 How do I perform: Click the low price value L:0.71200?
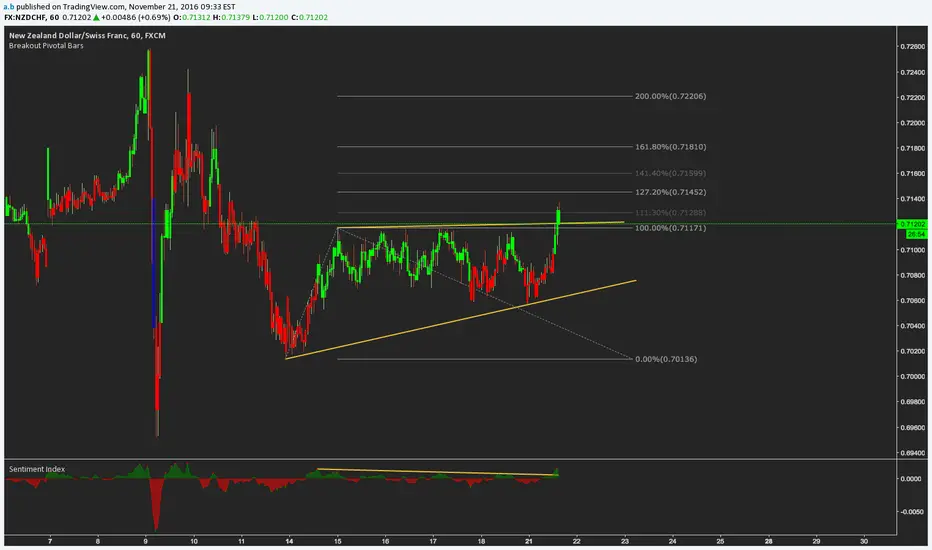tap(270, 17)
